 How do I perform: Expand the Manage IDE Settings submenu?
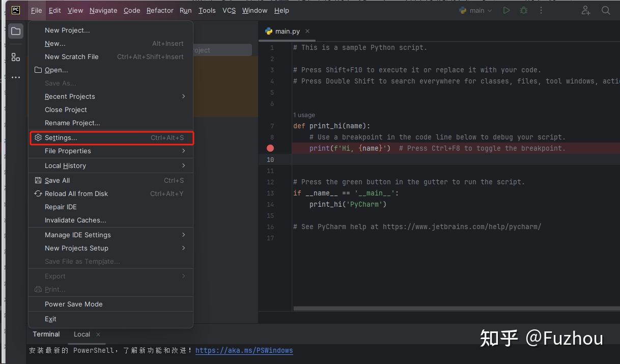pyautogui.click(x=78, y=235)
